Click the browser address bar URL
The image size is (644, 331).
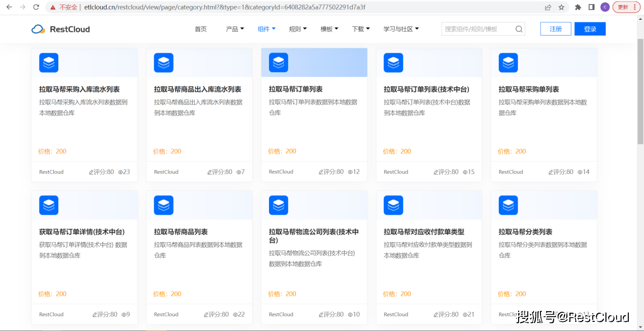tap(224, 7)
